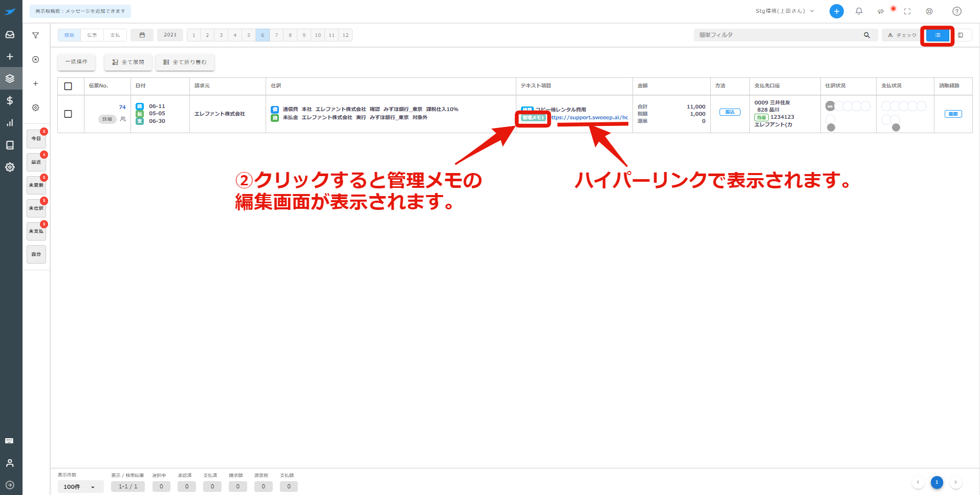This screenshot has height=495, width=980.
Task: Apply the 最近 quick filter
Action: coord(36,162)
